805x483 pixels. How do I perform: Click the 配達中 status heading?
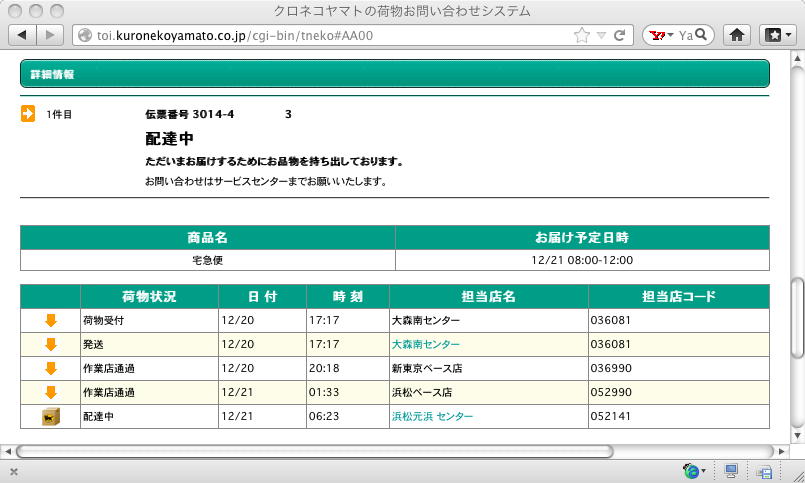tap(169, 139)
